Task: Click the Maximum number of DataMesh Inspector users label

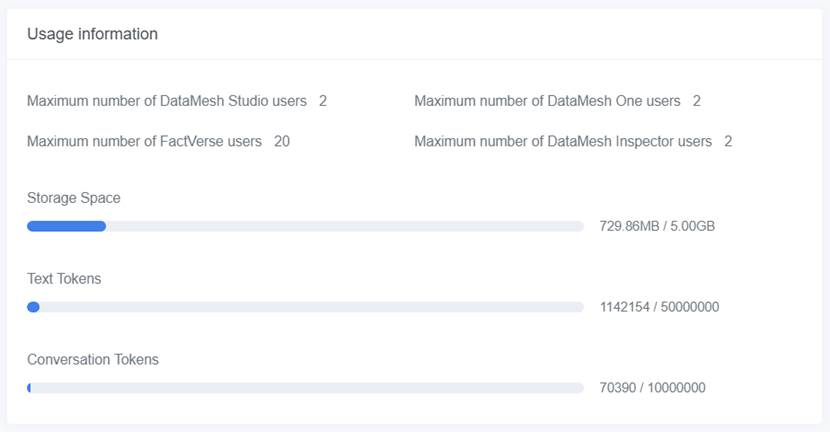Action: (563, 141)
